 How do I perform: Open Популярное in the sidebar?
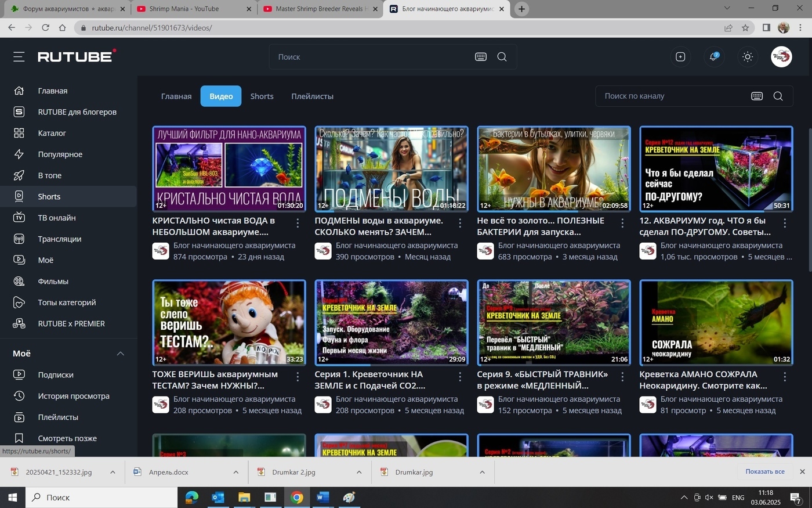point(68,154)
